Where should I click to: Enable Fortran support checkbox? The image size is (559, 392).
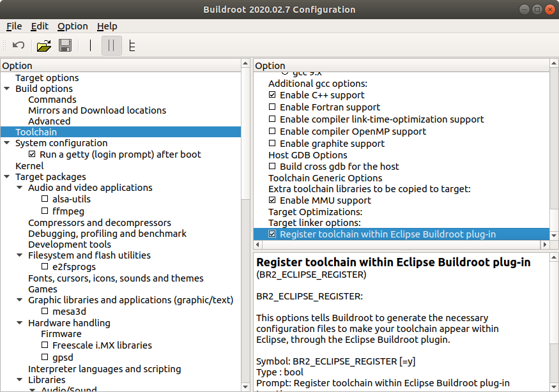[x=272, y=107]
